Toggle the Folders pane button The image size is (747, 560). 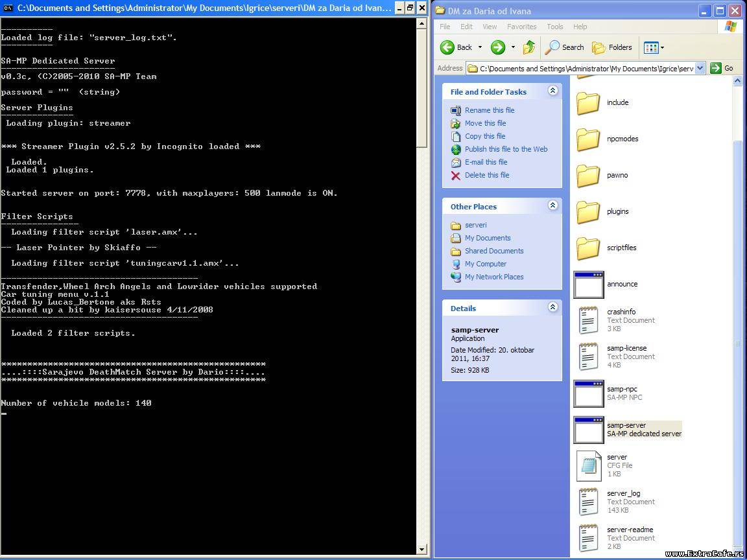click(612, 47)
